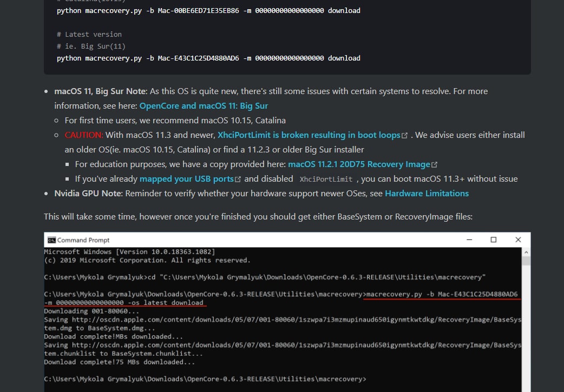Click the "This will take some time" paragraph
Viewport: 564px width, 392px height.
pyautogui.click(x=258, y=217)
